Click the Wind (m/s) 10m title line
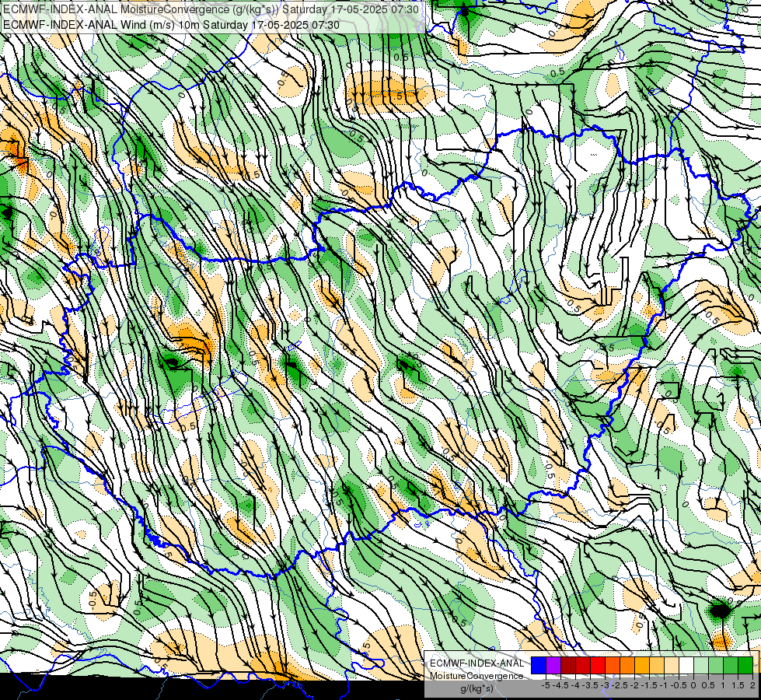This screenshot has height=700, width=761. [171, 25]
